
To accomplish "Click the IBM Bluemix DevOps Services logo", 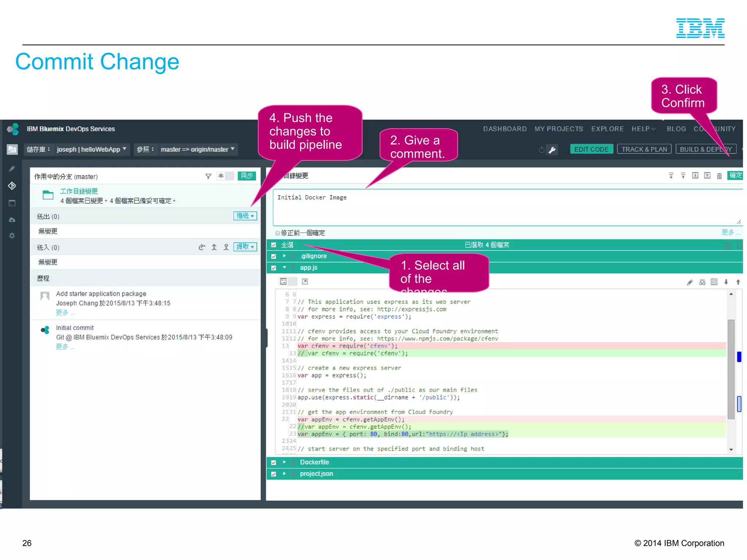I will pos(13,129).
